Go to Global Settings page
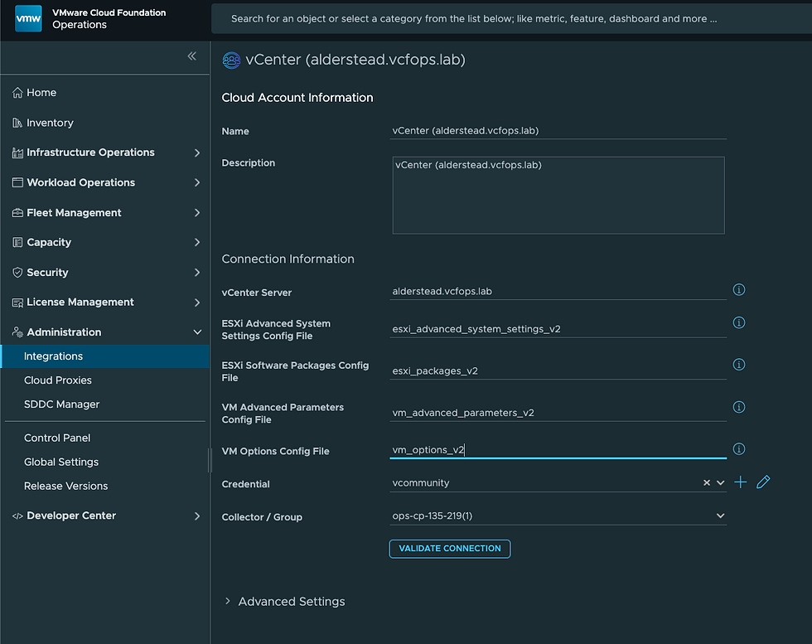 pyautogui.click(x=61, y=462)
